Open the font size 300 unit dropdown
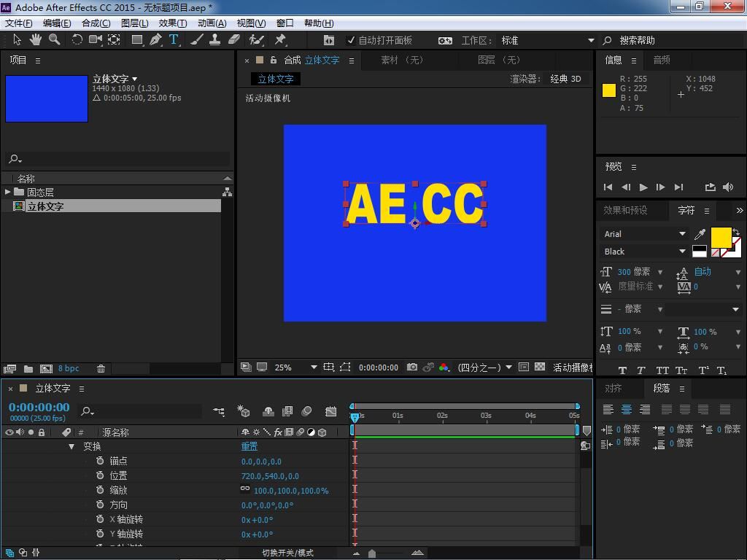 click(660, 273)
